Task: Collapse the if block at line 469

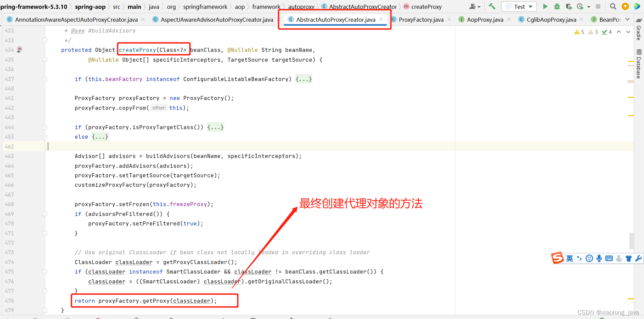Action: (x=45, y=214)
